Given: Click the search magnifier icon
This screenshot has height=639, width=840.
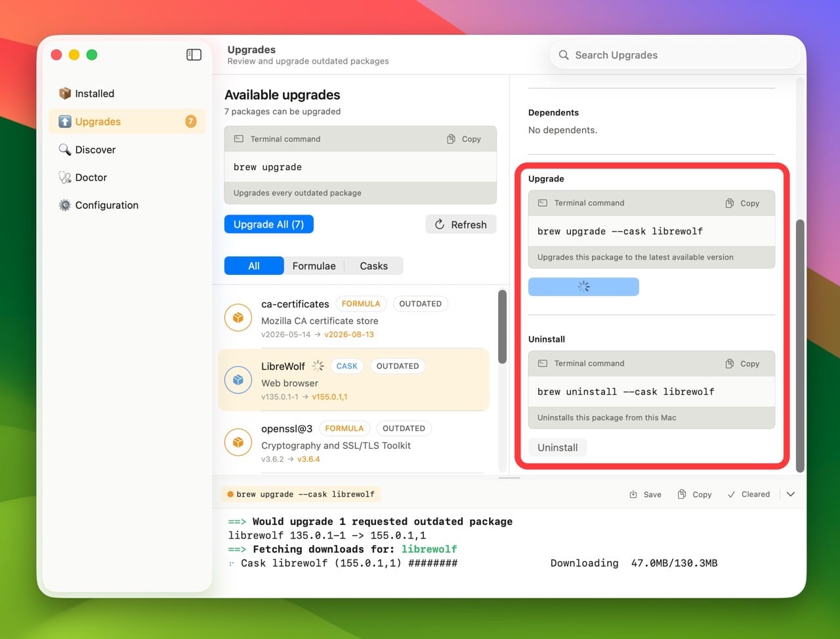Looking at the screenshot, I should tap(564, 55).
